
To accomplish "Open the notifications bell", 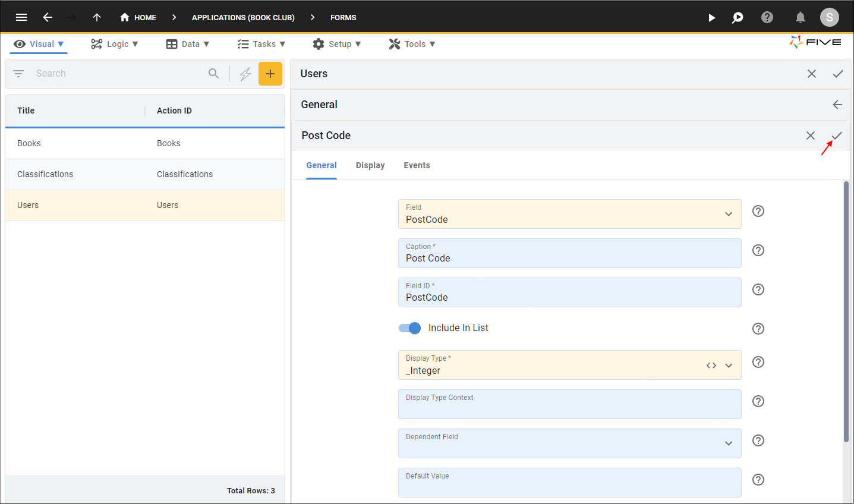I will [801, 17].
